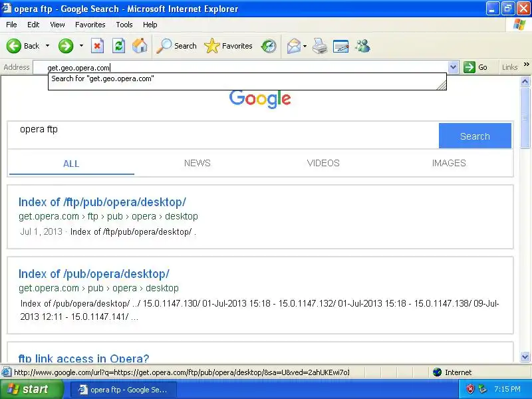Click the 'Jul 1, 2013' result date
The width and height of the screenshot is (532, 399).
[x=41, y=231]
